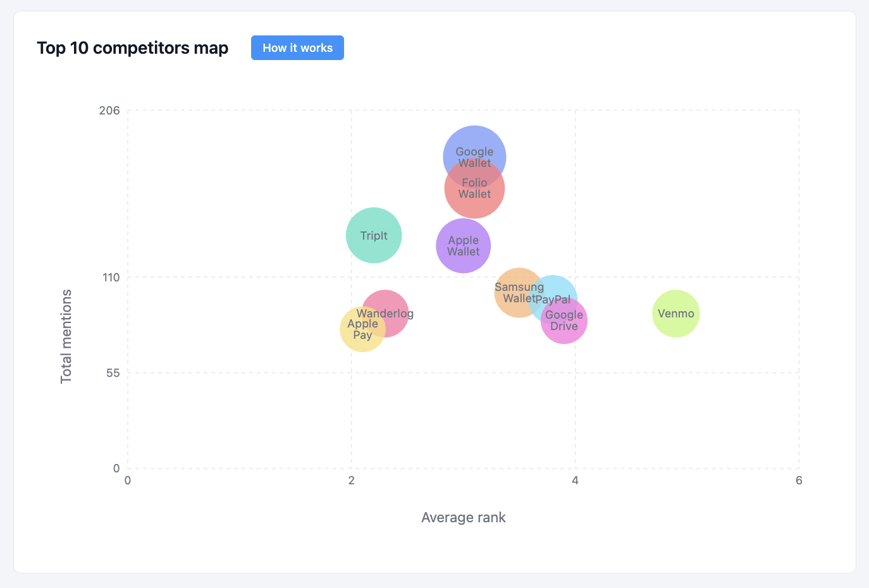The width and height of the screenshot is (869, 588).
Task: Select the Wanderlog bubble
Action: pos(385,314)
